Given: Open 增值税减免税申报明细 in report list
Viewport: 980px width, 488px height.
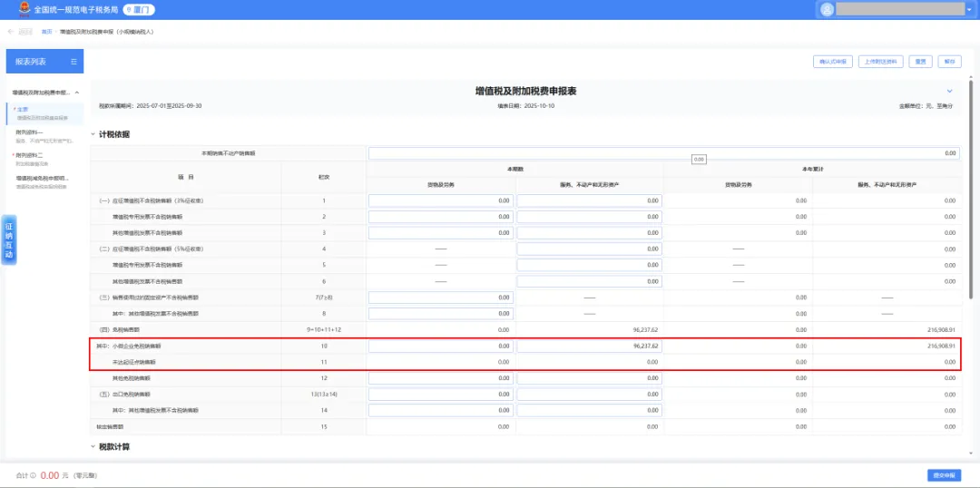Looking at the screenshot, I should tap(42, 178).
